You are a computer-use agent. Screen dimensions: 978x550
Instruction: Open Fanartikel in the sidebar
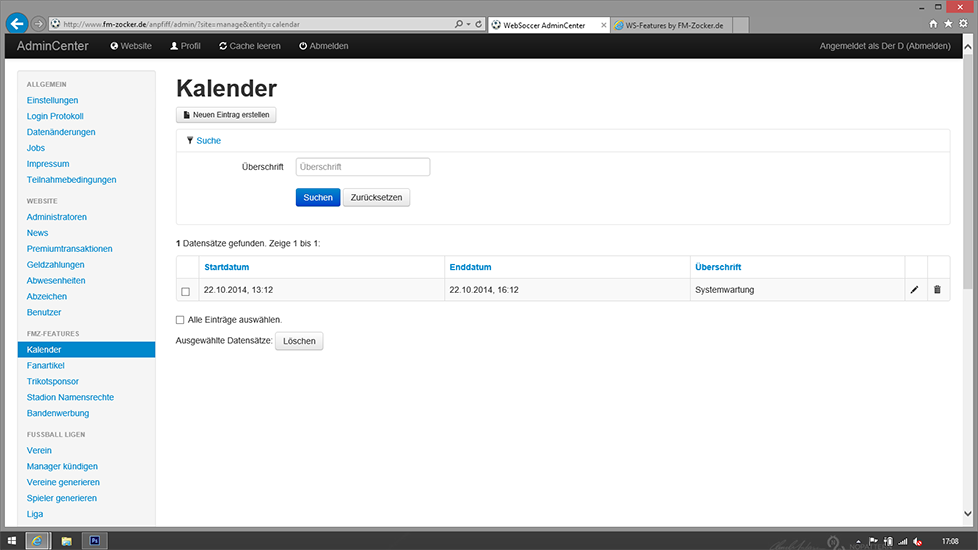[x=46, y=366]
